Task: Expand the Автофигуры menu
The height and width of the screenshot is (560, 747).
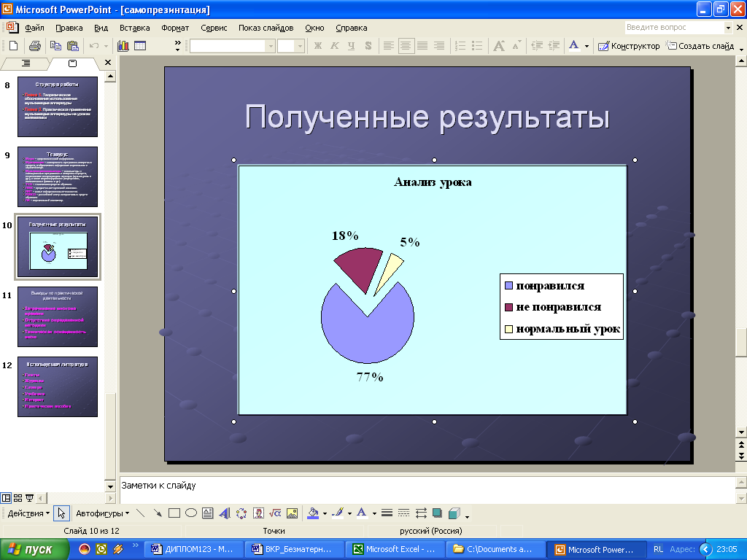Action: (102, 513)
